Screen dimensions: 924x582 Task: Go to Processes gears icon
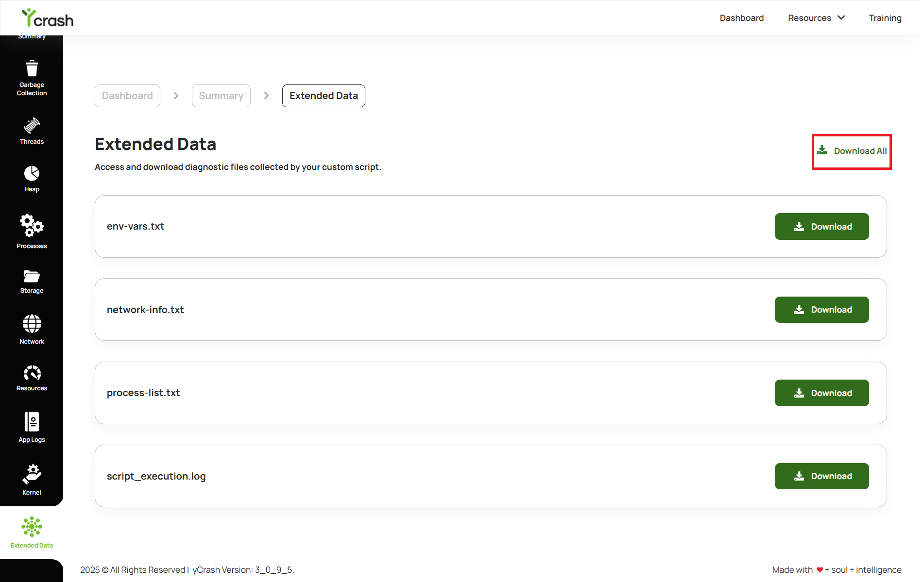32,225
